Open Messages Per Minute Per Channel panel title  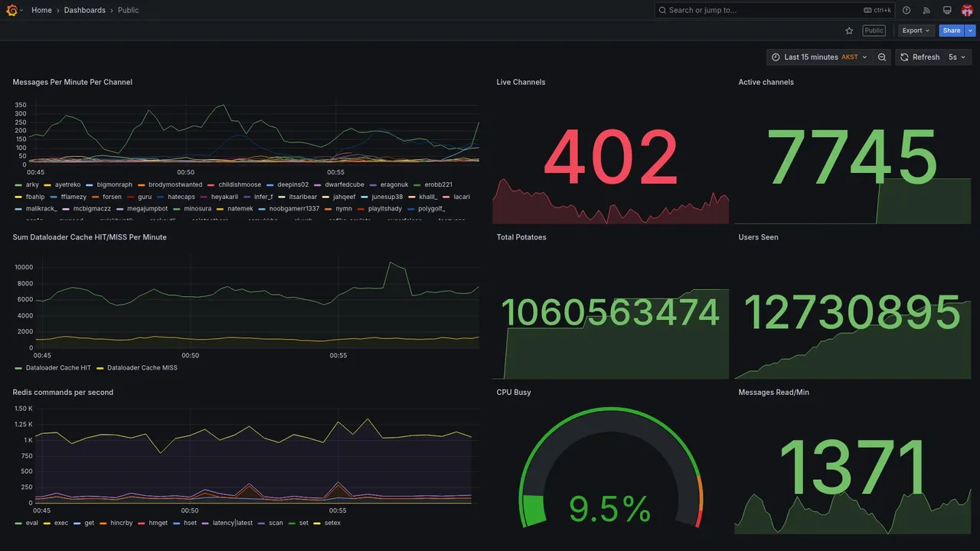(x=72, y=82)
